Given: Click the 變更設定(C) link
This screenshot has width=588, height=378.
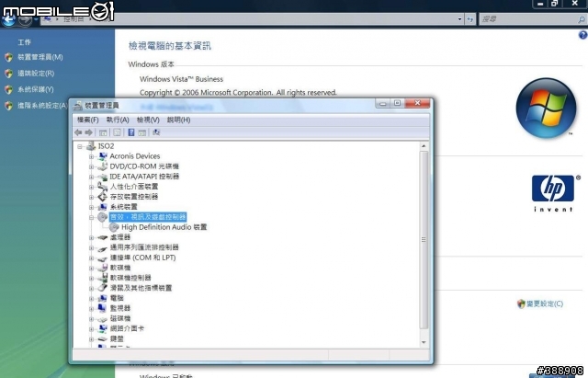Looking at the screenshot, I should [x=545, y=304].
